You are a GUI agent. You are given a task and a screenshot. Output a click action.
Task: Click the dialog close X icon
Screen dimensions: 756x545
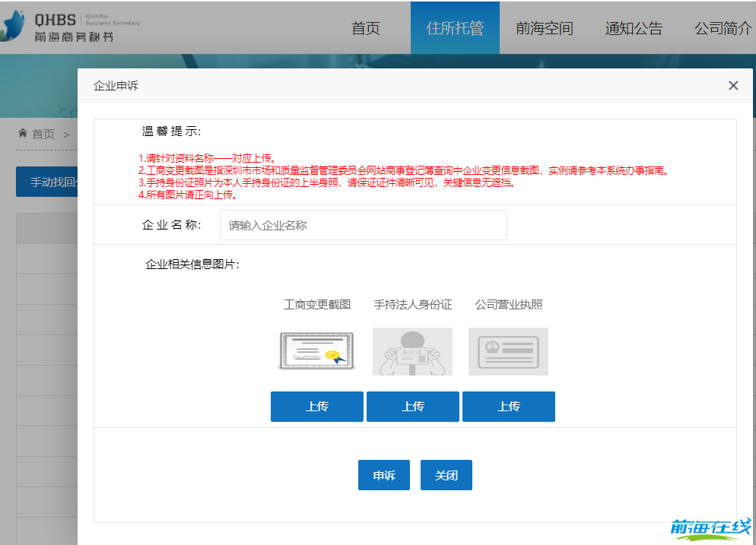pos(732,85)
